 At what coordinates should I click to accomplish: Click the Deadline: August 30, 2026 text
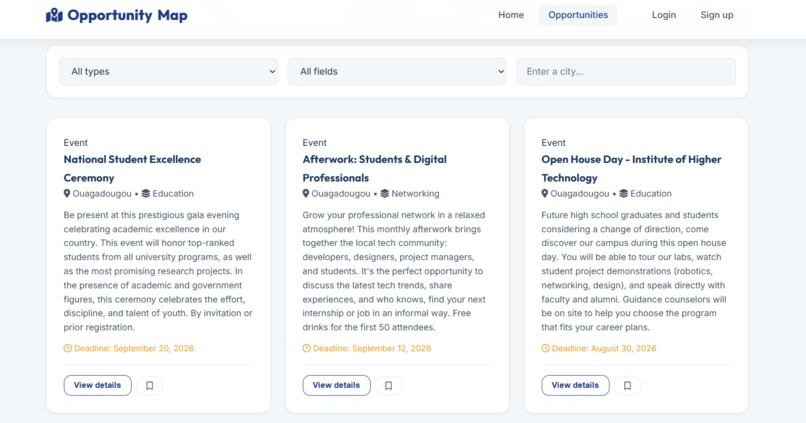click(x=604, y=348)
